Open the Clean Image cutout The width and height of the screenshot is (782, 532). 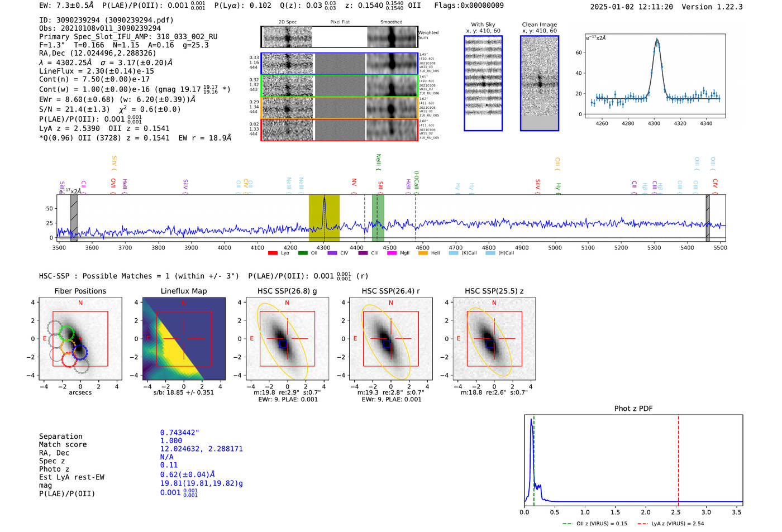pyautogui.click(x=540, y=83)
